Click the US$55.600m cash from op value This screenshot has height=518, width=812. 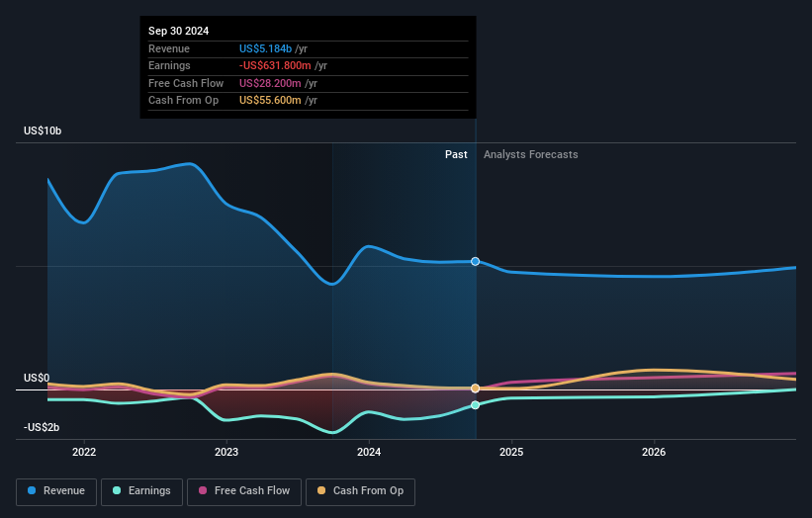click(x=270, y=101)
